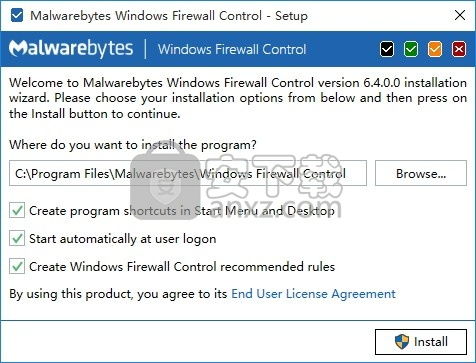The image size is (476, 363).
Task: Click the red shield X icon in the header
Action: (x=459, y=49)
